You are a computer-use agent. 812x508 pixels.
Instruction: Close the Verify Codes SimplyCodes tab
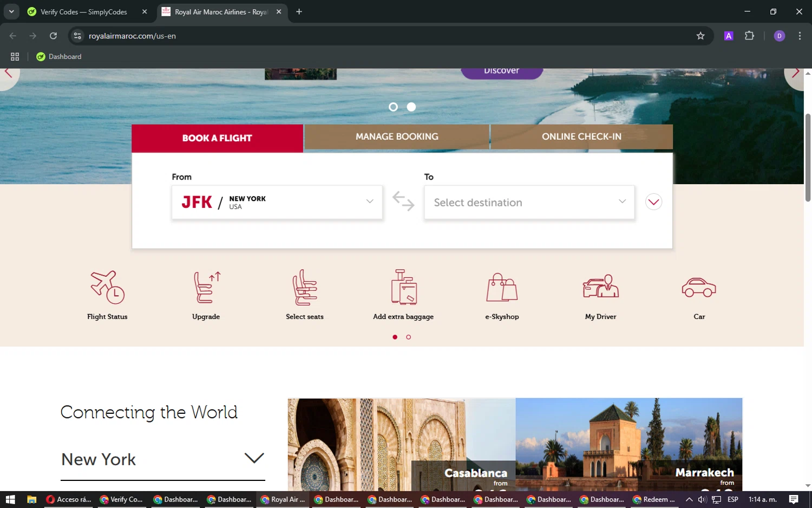(145, 11)
